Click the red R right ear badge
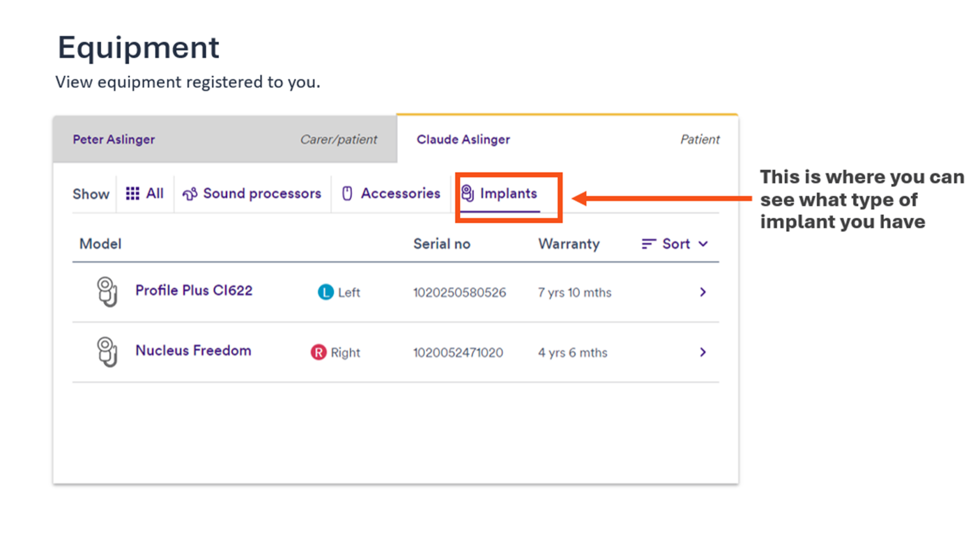980x554 pixels. pyautogui.click(x=319, y=353)
